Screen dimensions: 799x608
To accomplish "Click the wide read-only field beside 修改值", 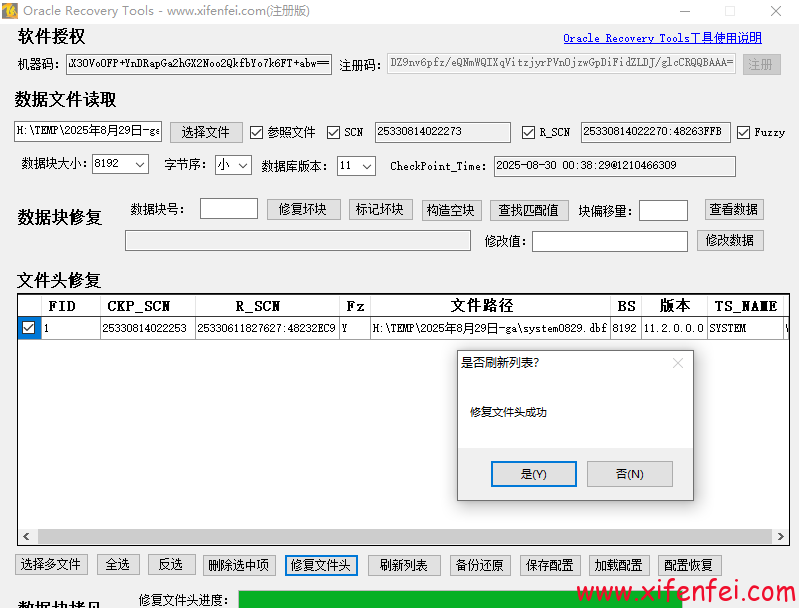I will 298,241.
